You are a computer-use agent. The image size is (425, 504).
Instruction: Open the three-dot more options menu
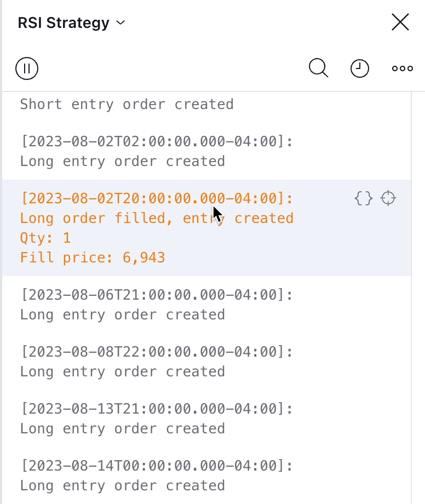[402, 68]
